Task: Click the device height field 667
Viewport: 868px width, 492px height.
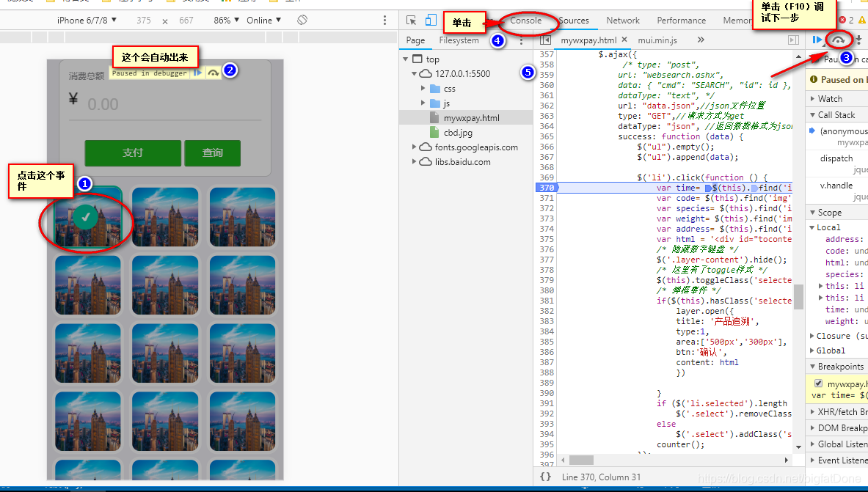Action: click(x=186, y=20)
